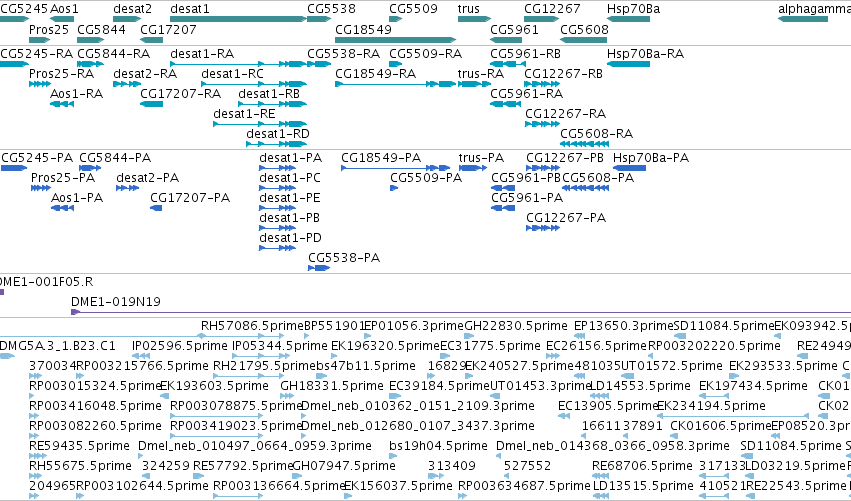
Task: Select the desat2 gene label
Action: coord(132,9)
